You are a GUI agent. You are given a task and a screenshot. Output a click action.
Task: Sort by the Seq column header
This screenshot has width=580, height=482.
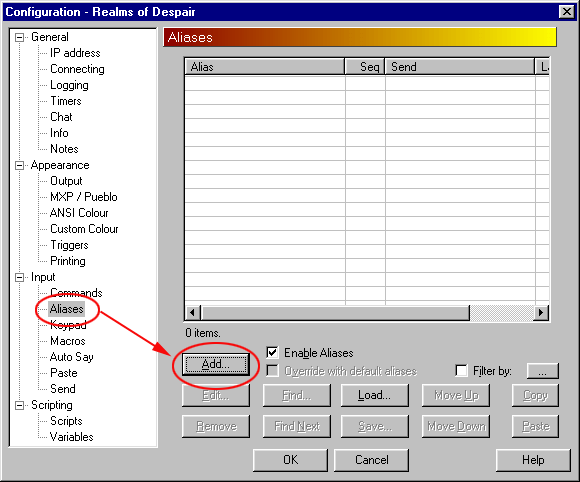click(365, 67)
